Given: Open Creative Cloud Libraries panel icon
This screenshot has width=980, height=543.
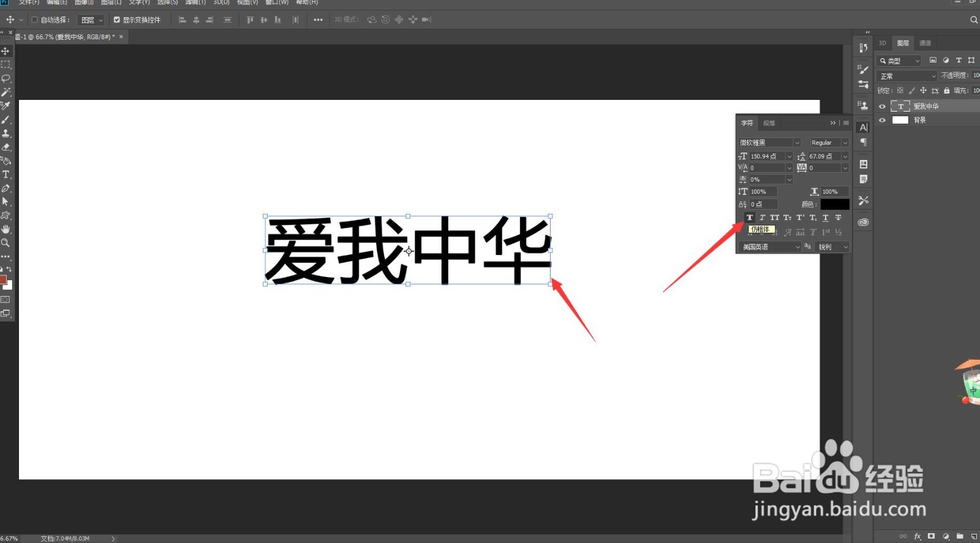Looking at the screenshot, I should [863, 222].
